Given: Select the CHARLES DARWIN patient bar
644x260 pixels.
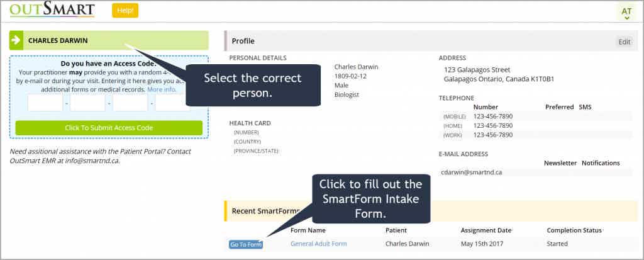Looking at the screenshot, I should click(109, 40).
